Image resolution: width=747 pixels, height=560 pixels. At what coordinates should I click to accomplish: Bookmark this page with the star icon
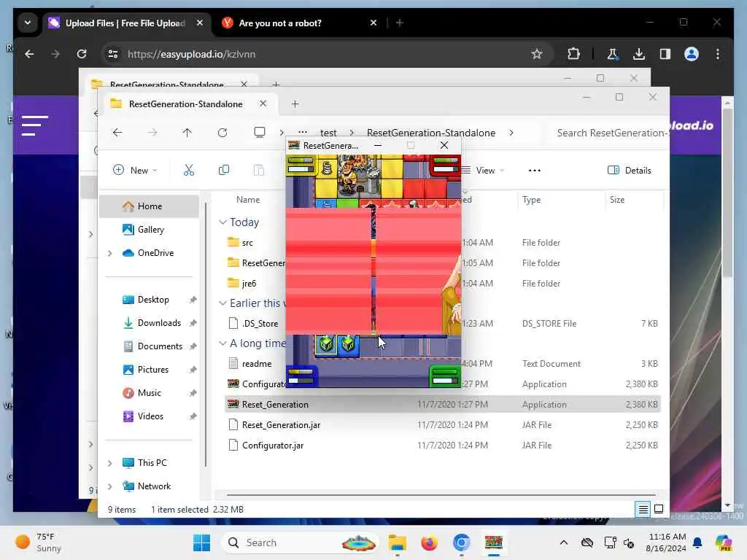[537, 54]
